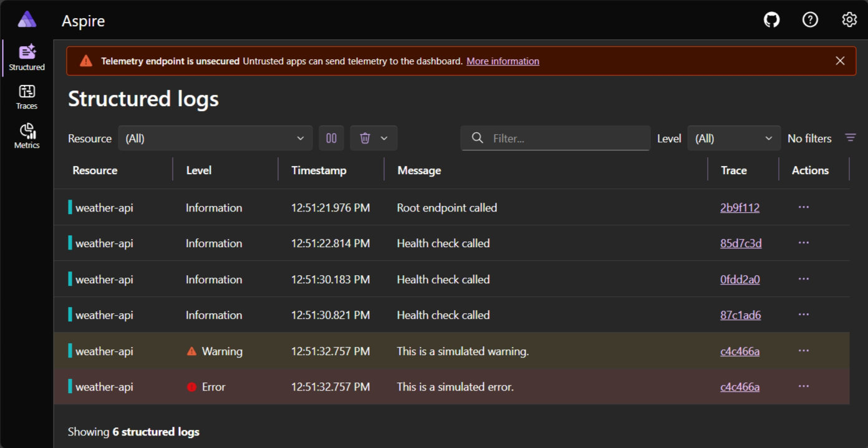
Task: Dismiss the telemetry endpoint warning banner
Action: pos(840,61)
